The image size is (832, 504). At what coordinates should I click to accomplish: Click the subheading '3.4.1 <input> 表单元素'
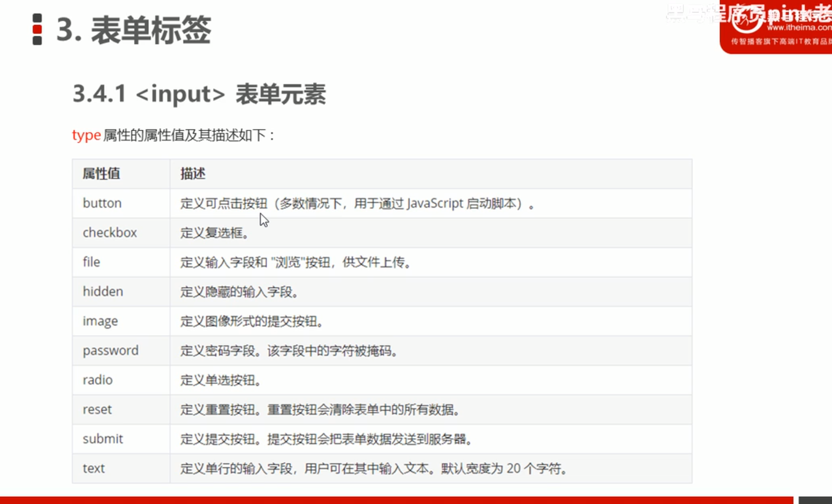tap(199, 94)
